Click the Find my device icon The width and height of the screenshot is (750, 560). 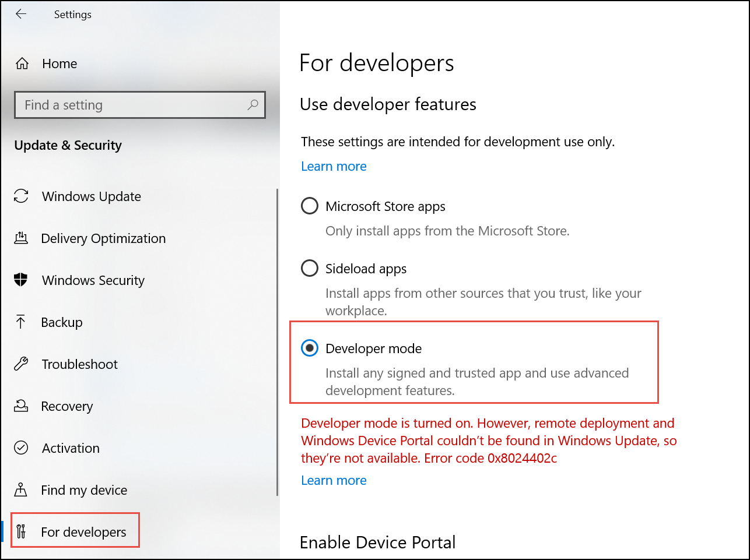[21, 490]
